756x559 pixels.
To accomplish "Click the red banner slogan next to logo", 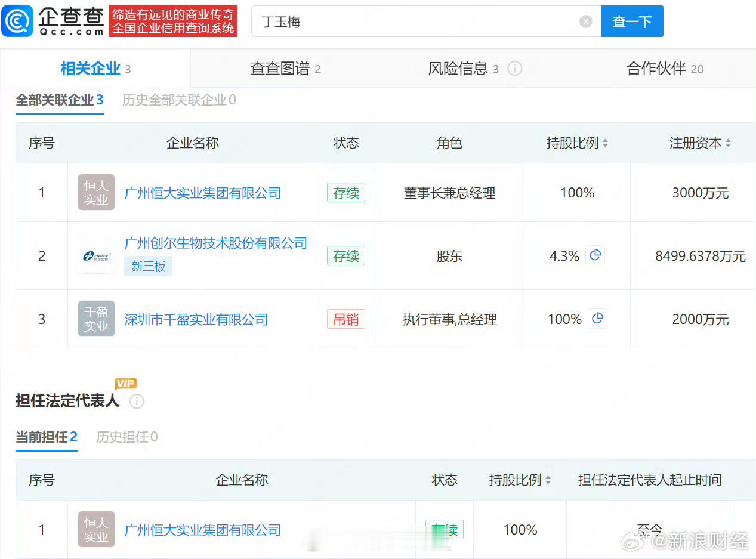I will pos(173,21).
